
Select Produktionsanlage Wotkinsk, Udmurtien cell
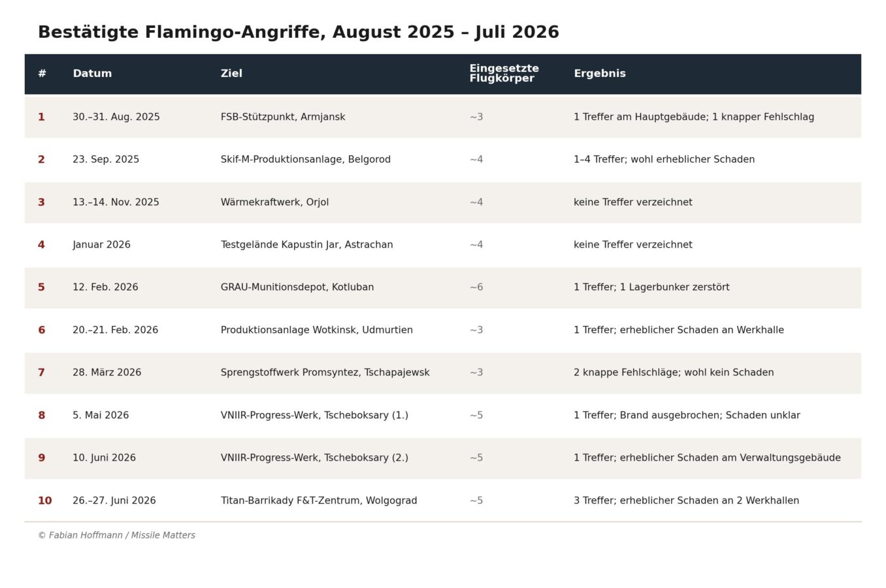[316, 331]
